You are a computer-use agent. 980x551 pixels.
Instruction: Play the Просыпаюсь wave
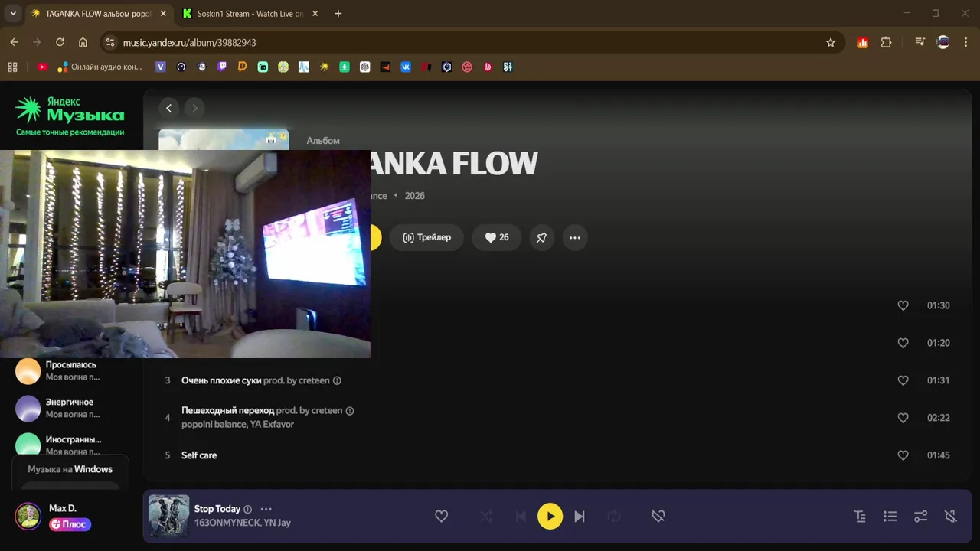point(28,371)
